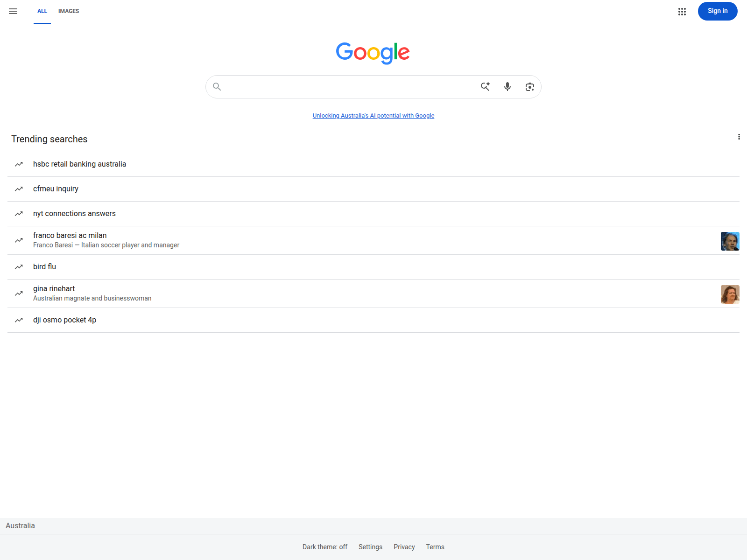Click trend arrow beside cfmeu inquiry

point(19,189)
